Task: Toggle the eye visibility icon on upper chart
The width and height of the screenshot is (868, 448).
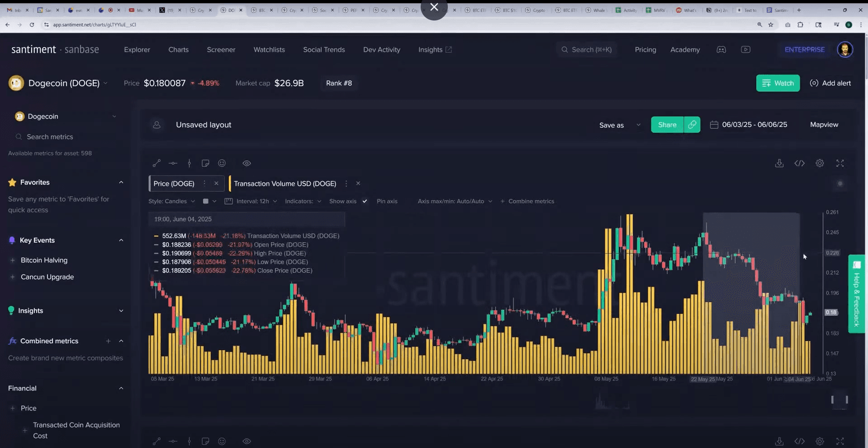Action: click(247, 163)
